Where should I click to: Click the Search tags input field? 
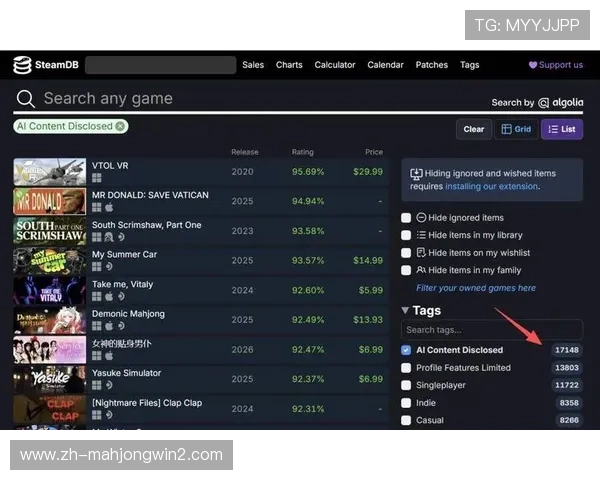(491, 330)
